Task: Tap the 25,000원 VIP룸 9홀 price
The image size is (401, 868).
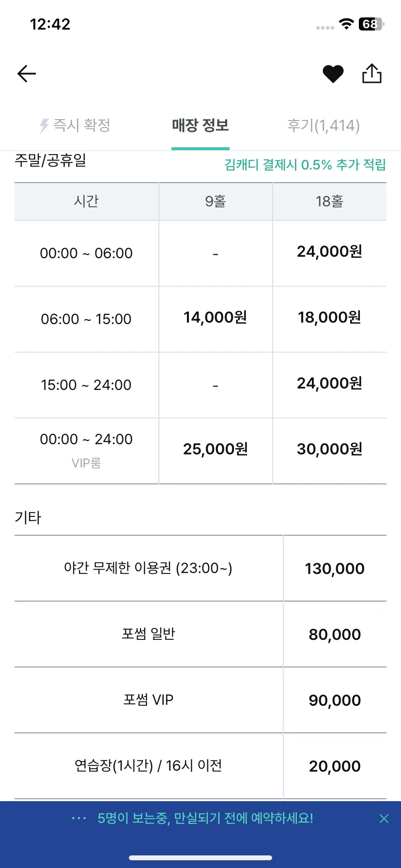Action: (x=216, y=449)
